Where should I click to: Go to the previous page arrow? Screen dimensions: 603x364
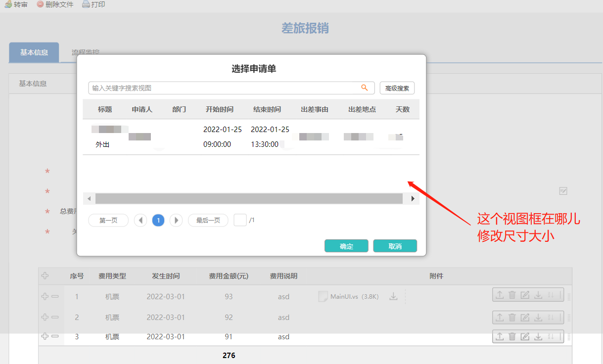point(140,221)
